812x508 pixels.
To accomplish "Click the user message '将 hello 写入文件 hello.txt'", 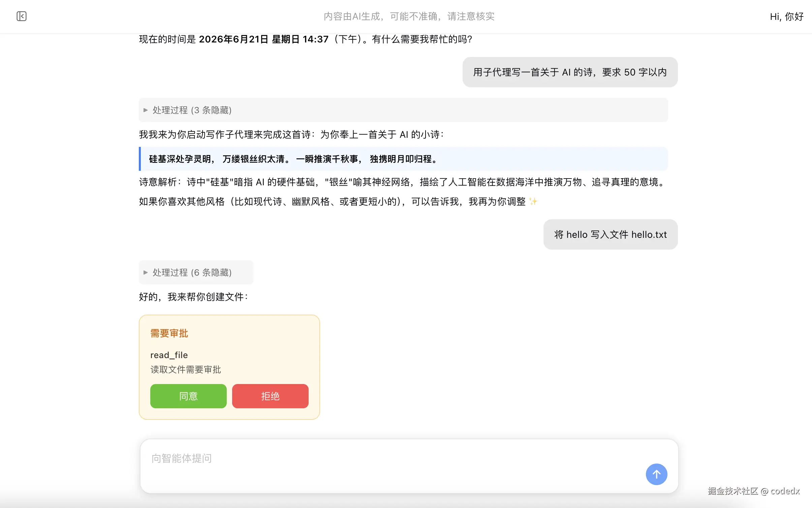I will tap(611, 234).
